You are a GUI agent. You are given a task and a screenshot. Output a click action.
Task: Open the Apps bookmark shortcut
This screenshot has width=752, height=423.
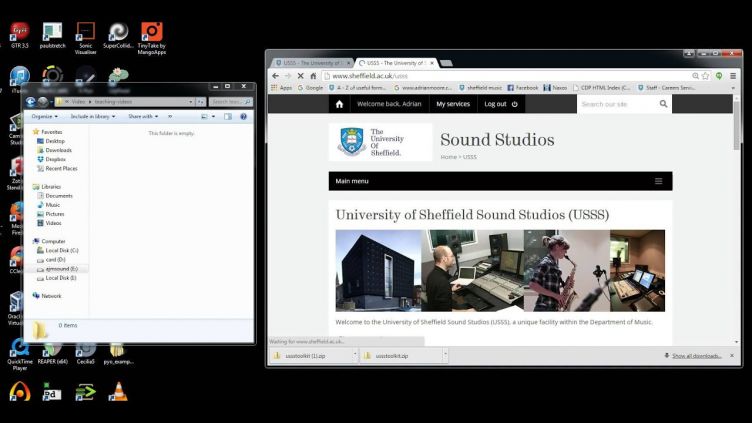(282, 88)
